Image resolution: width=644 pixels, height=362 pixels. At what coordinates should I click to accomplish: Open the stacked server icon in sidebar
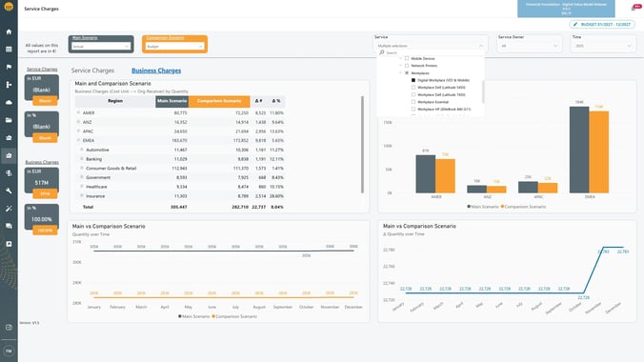[9, 173]
